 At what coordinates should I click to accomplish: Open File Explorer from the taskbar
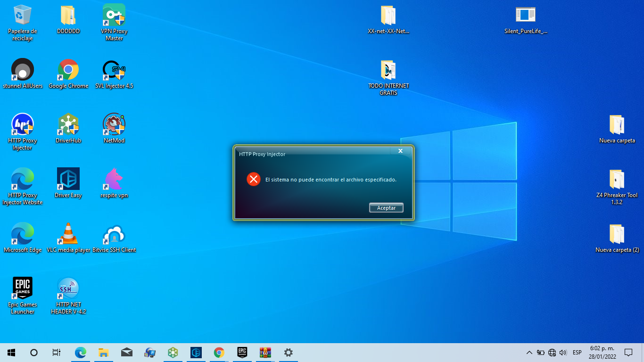pos(104,353)
